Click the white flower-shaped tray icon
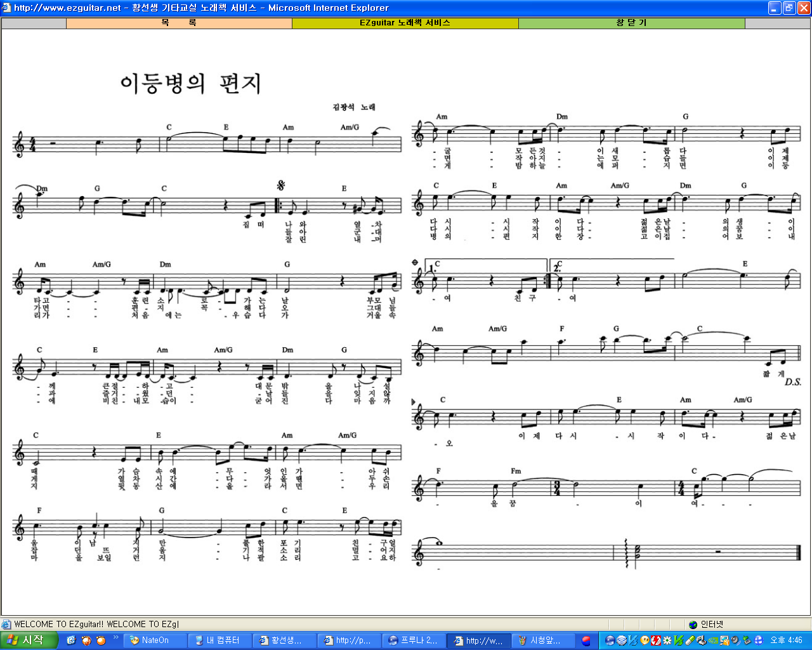This screenshot has height=650, width=812. coord(667,640)
